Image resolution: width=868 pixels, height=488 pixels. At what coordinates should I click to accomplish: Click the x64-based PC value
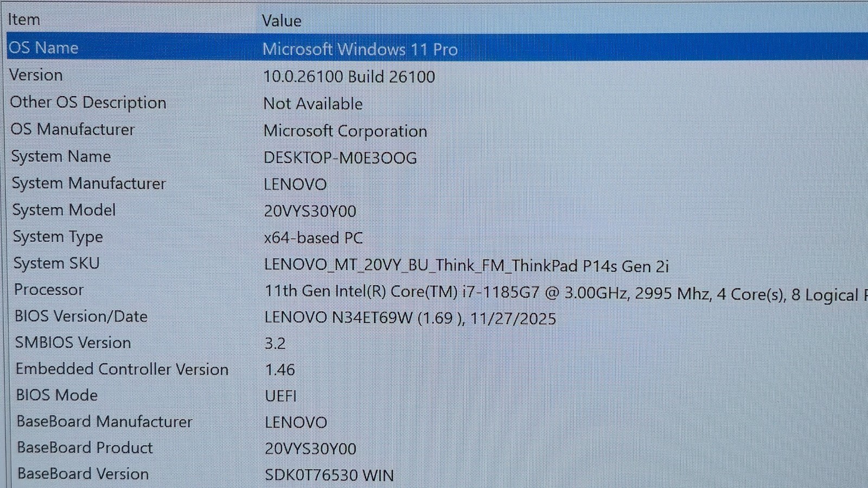(x=313, y=238)
